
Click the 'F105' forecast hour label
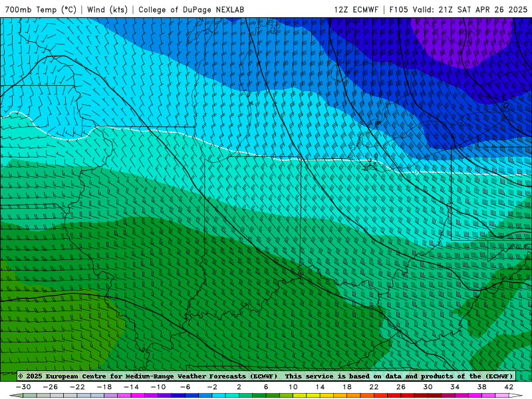click(x=398, y=9)
